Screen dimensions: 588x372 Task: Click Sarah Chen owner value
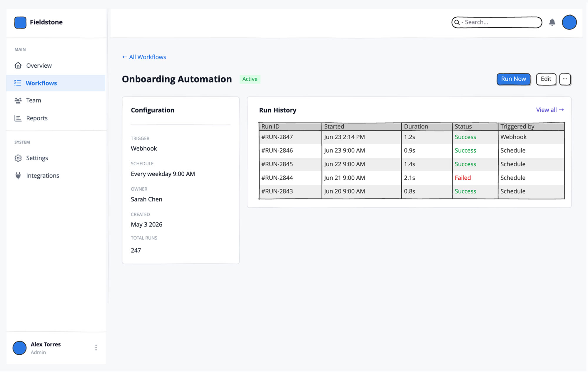tap(146, 199)
